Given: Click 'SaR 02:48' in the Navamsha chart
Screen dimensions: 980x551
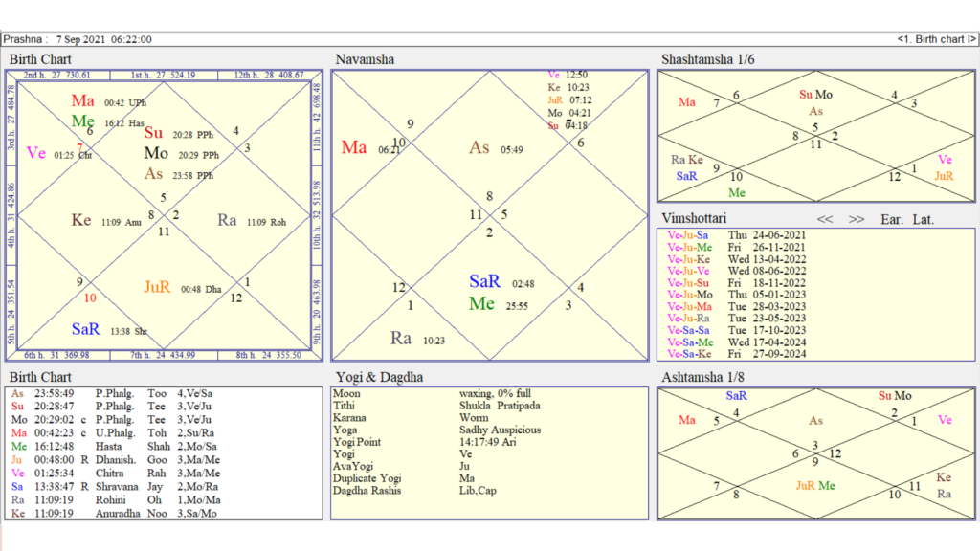Looking at the screenshot, I should 501,282.
